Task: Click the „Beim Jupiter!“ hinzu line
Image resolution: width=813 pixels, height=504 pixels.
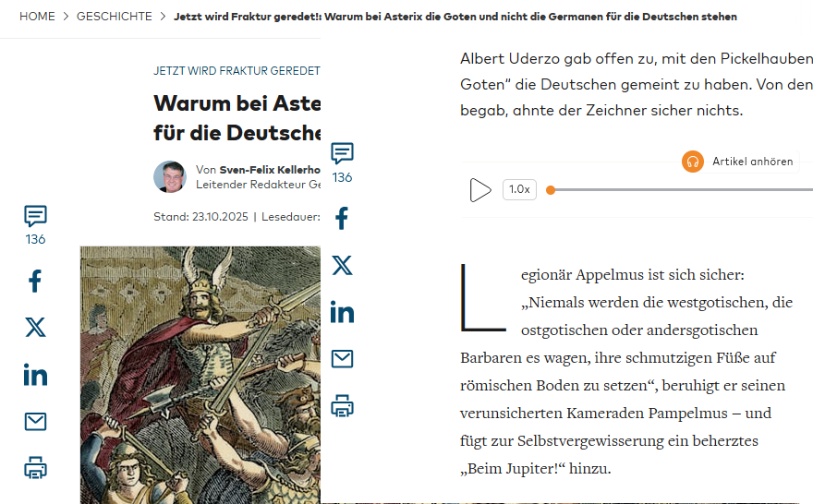Action: point(536,469)
